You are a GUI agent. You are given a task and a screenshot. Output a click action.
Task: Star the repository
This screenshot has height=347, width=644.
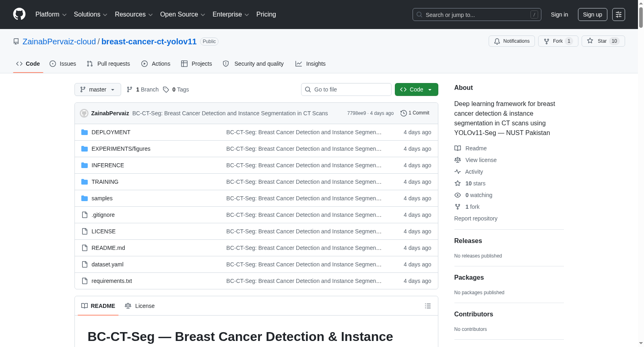pos(603,41)
